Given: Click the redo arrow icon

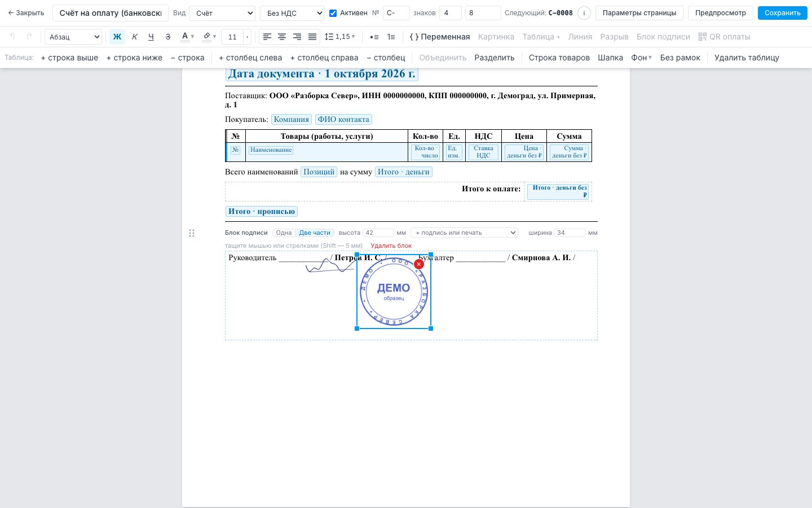Looking at the screenshot, I should (29, 37).
